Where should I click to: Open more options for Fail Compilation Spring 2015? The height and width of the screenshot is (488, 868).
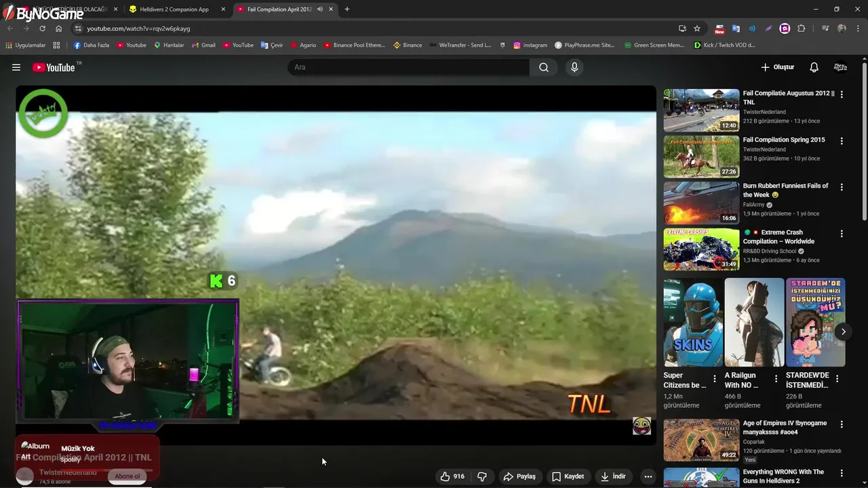click(x=842, y=141)
